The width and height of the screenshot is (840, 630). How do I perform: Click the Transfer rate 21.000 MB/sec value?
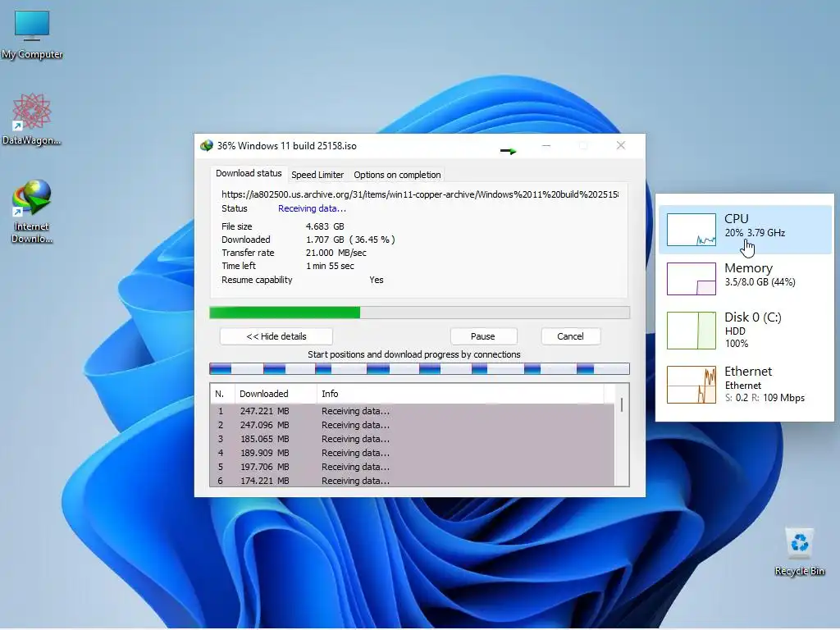[x=336, y=253]
